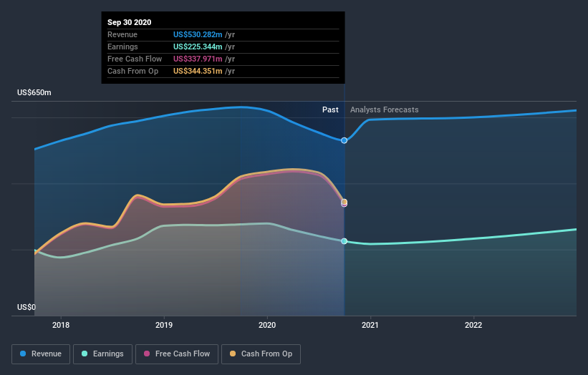Click the Earnings row label in tooltip
Image resolution: width=588 pixels, height=375 pixels.
[122, 47]
